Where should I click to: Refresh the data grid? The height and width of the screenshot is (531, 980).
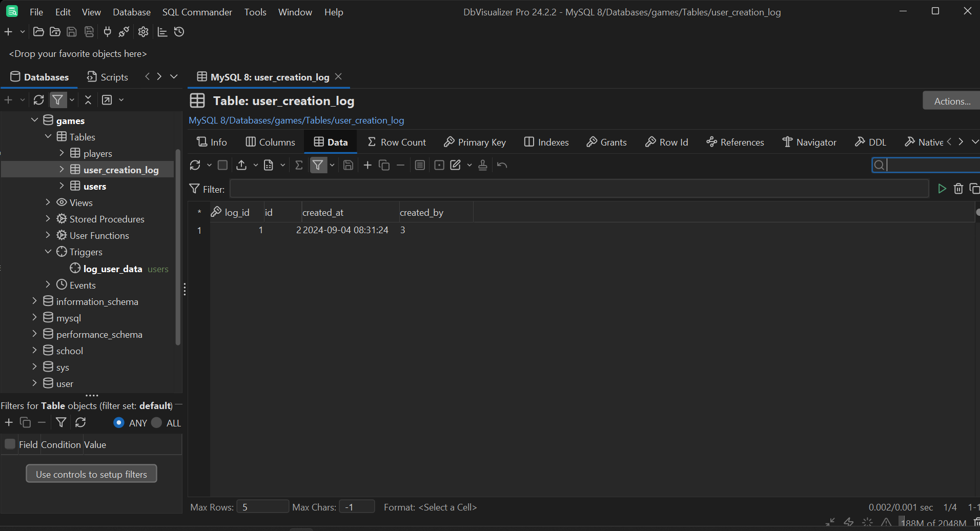(195, 165)
